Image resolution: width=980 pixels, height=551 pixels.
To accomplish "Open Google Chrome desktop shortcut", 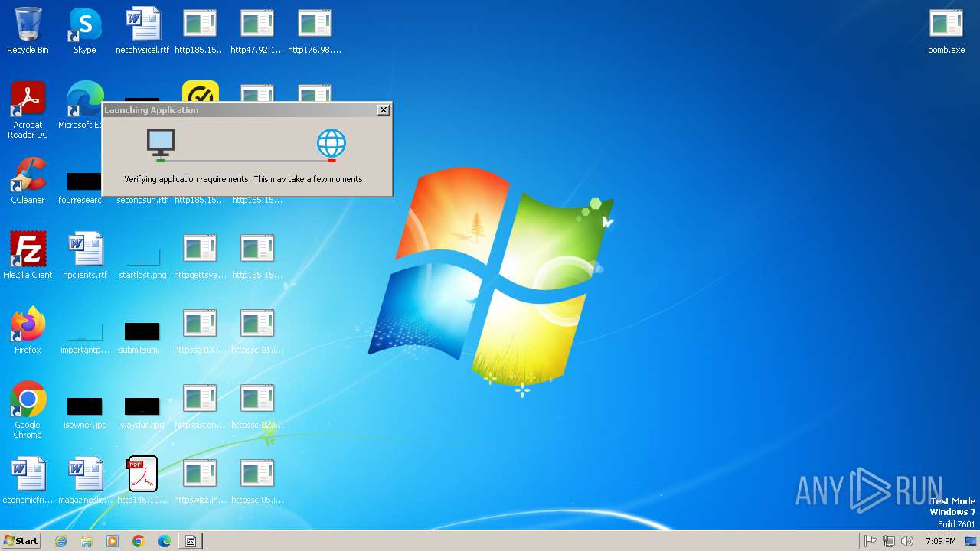I will (x=28, y=410).
